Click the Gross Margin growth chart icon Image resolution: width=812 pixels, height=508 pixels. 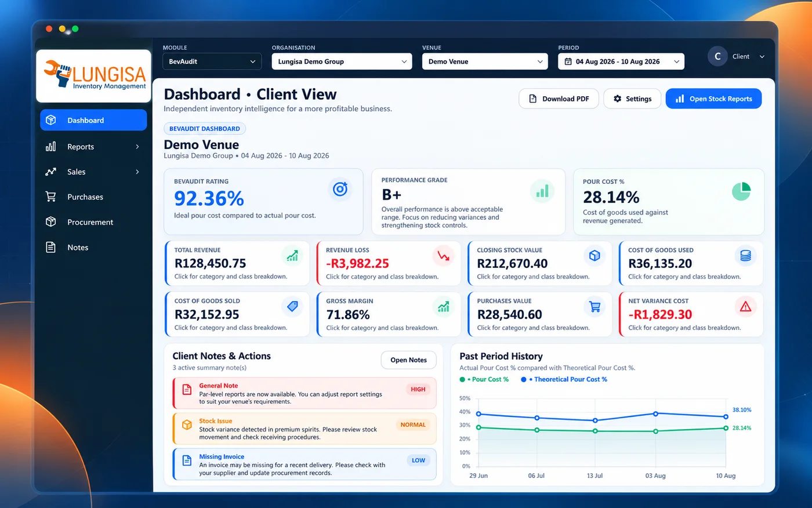444,306
